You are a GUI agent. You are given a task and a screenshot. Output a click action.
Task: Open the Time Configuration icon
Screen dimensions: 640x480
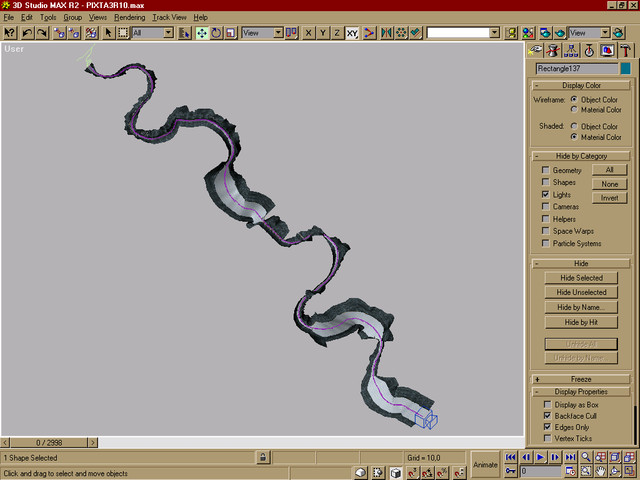click(571, 471)
